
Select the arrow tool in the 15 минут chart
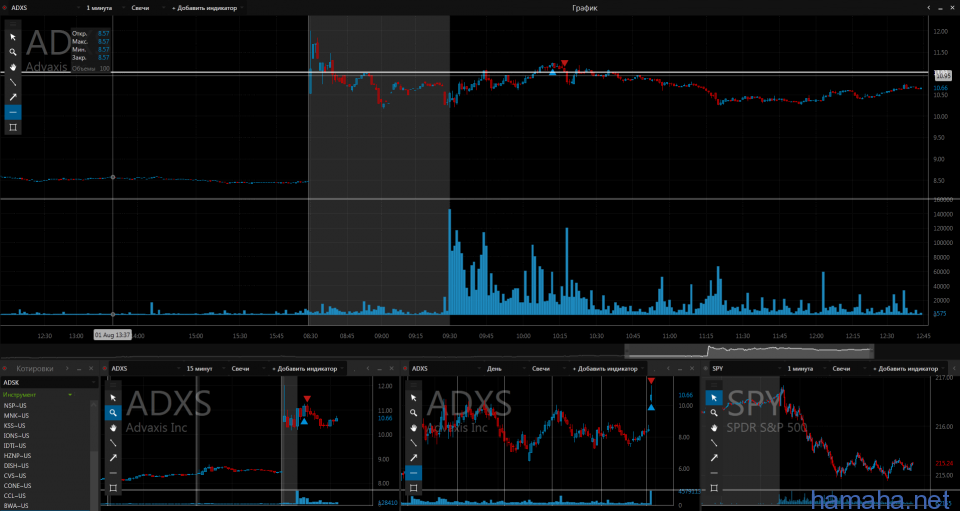click(113, 458)
